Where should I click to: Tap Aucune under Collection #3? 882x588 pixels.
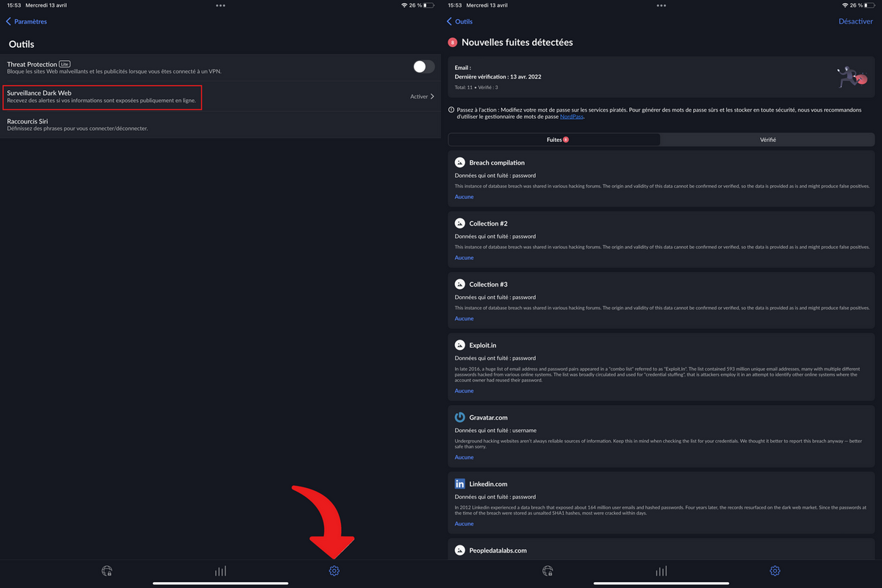tap(464, 319)
